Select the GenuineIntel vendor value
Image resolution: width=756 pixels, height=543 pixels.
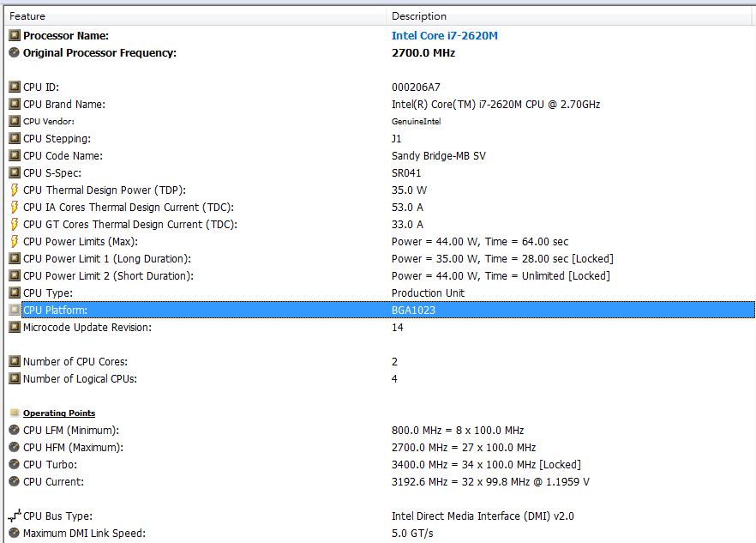click(x=416, y=122)
